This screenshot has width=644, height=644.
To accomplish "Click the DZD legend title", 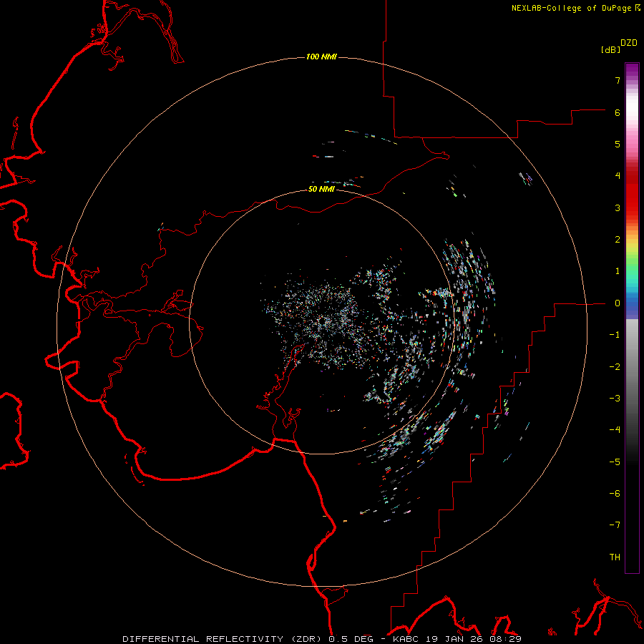I will (629, 43).
